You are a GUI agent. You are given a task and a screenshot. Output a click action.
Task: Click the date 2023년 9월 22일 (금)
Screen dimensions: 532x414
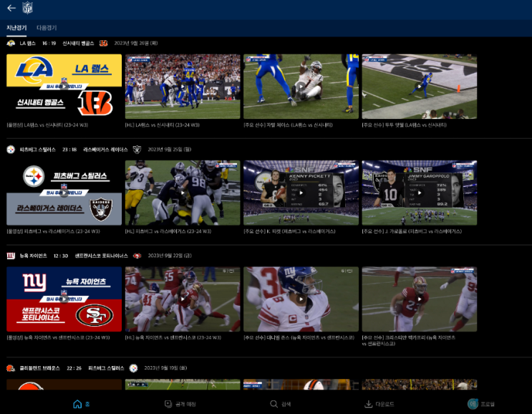click(x=170, y=256)
